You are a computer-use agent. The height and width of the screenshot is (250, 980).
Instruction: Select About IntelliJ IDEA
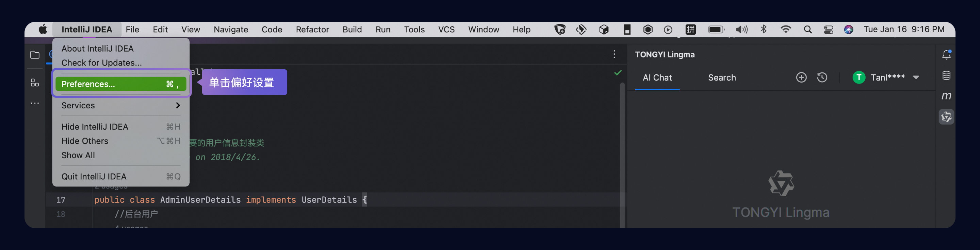tap(121, 49)
